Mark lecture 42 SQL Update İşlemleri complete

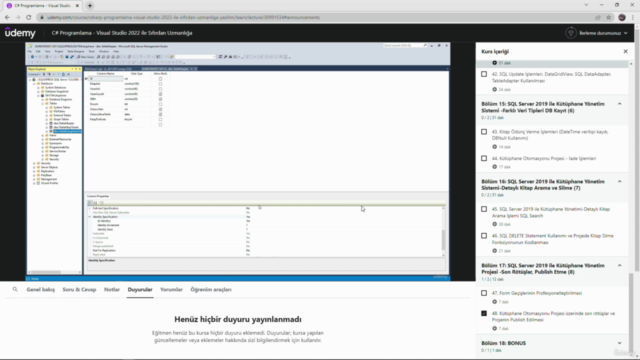click(484, 74)
